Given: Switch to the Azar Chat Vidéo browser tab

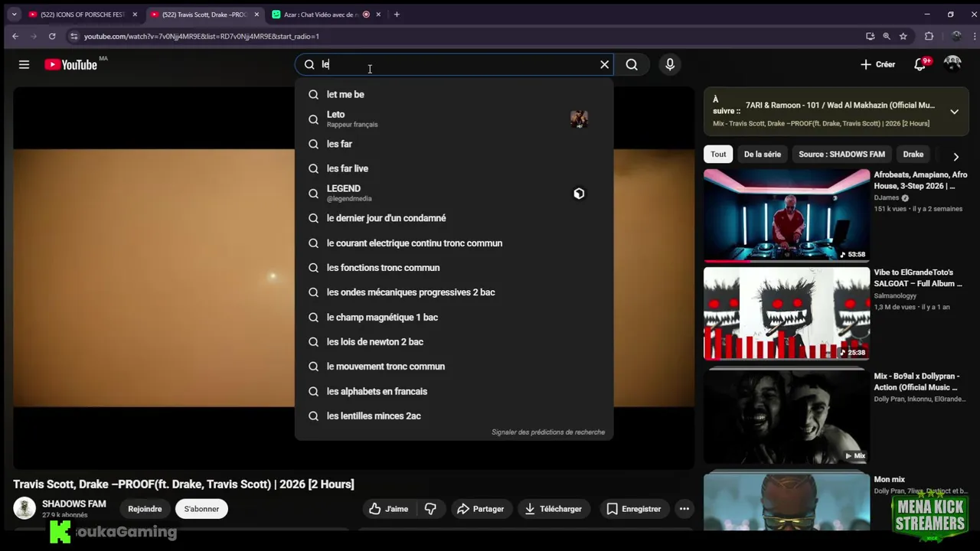Looking at the screenshot, I should click(327, 15).
